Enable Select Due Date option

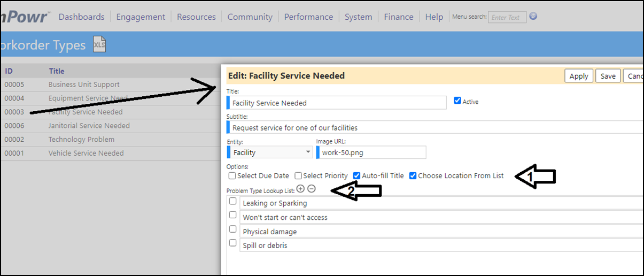(x=232, y=175)
